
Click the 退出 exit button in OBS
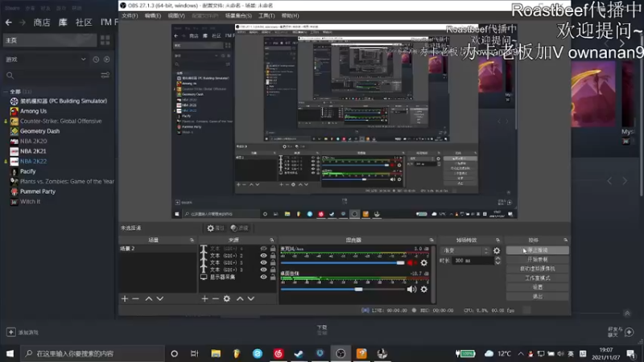coord(537,296)
